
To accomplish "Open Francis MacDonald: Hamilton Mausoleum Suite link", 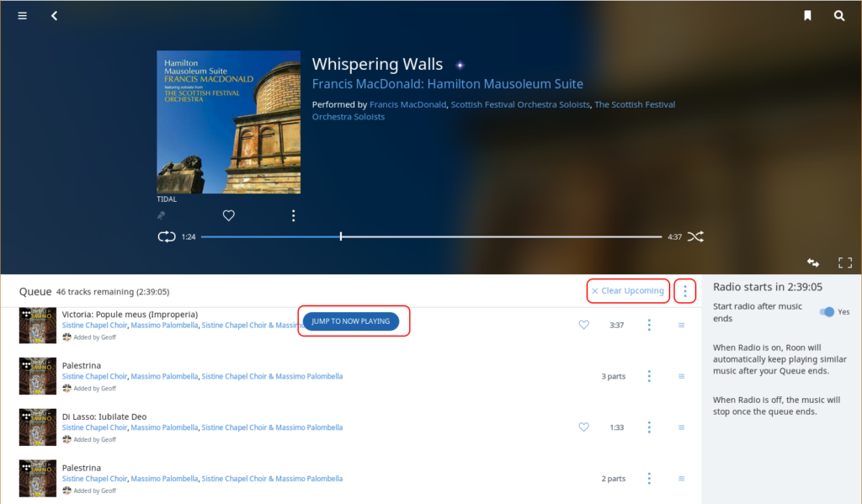I will click(448, 84).
